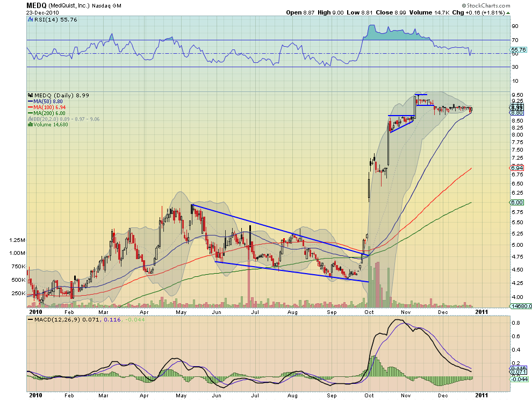The image size is (532, 400).
Task: Click the 'Nasdaq GM' exchange label
Action: coord(106,6)
